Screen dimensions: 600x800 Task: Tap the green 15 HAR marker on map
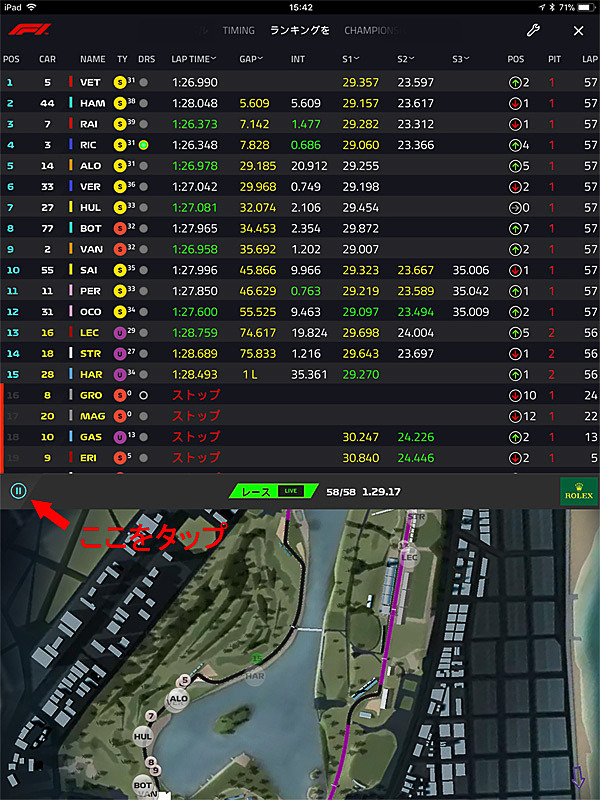tap(257, 659)
